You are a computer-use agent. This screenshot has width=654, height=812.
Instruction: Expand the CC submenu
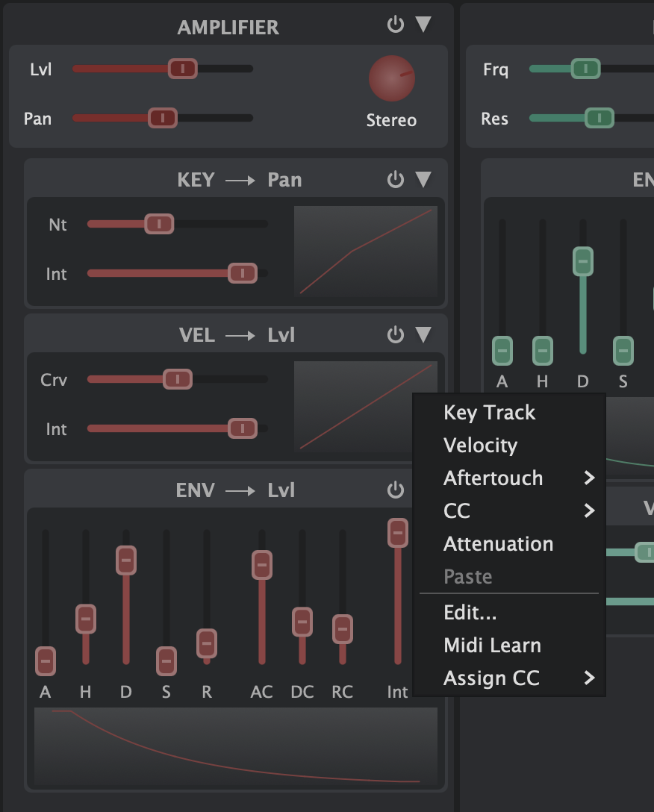coord(589,511)
